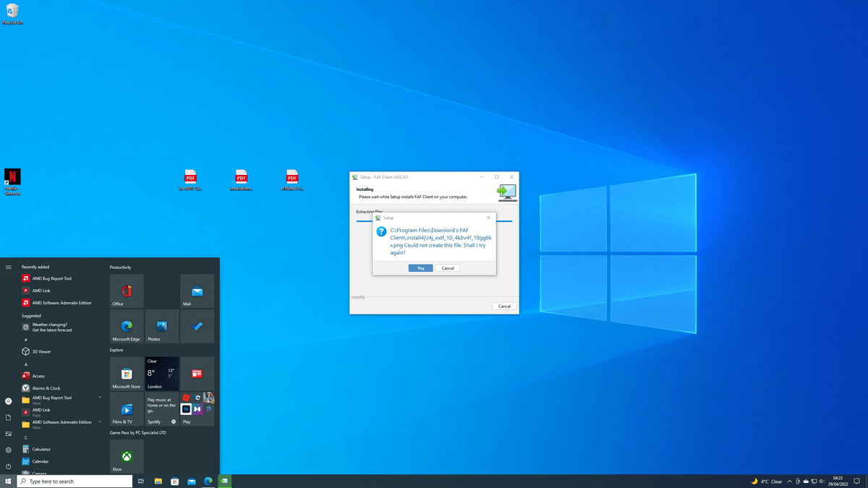Open Settings gear in the Start sidebar
868x488 pixels.
pyautogui.click(x=9, y=450)
